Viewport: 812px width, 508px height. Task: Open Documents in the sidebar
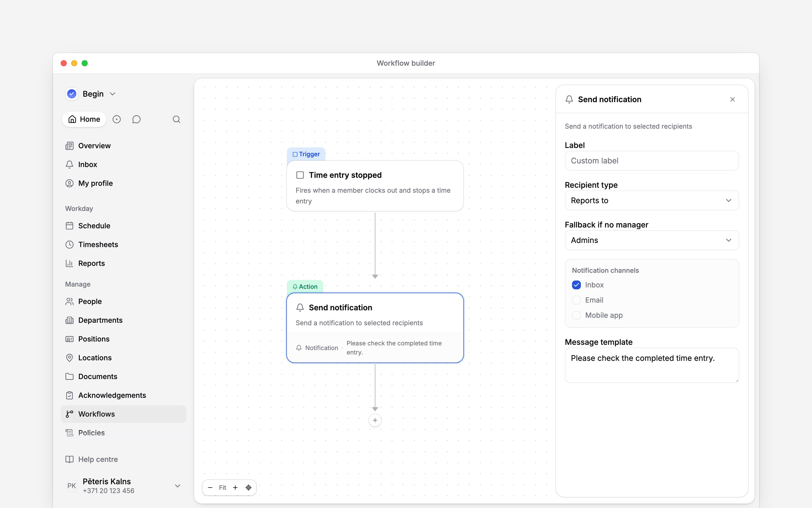click(x=124, y=377)
